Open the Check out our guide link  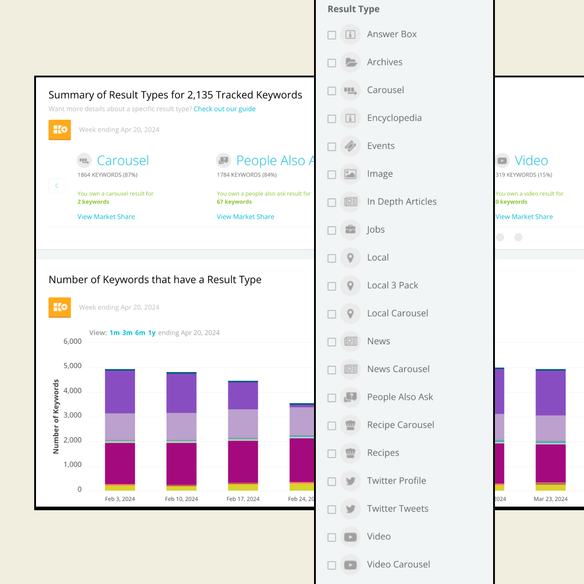tap(225, 109)
